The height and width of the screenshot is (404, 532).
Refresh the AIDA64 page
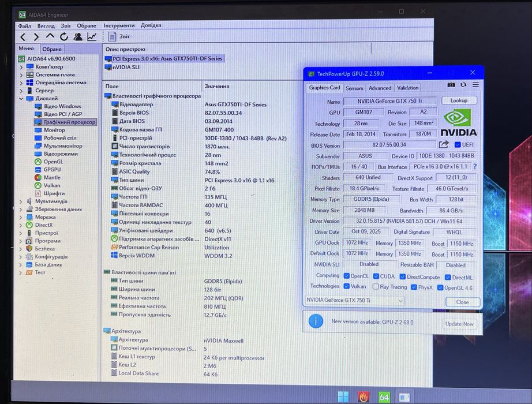tap(64, 36)
